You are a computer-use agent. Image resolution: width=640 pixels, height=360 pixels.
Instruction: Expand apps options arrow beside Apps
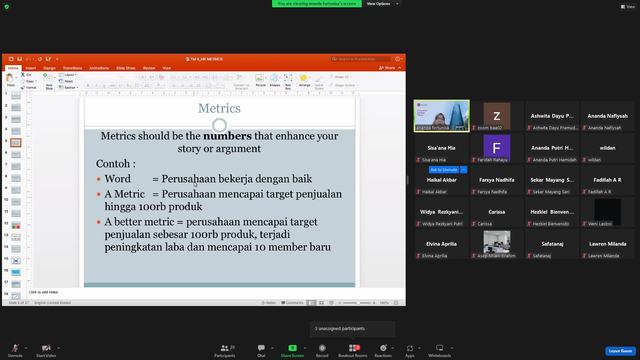pyautogui.click(x=419, y=348)
